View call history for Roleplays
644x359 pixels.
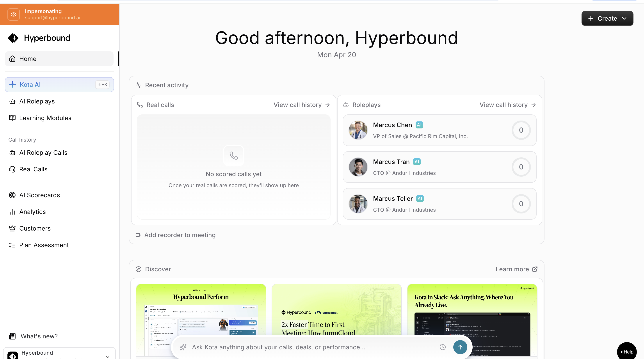click(x=507, y=105)
